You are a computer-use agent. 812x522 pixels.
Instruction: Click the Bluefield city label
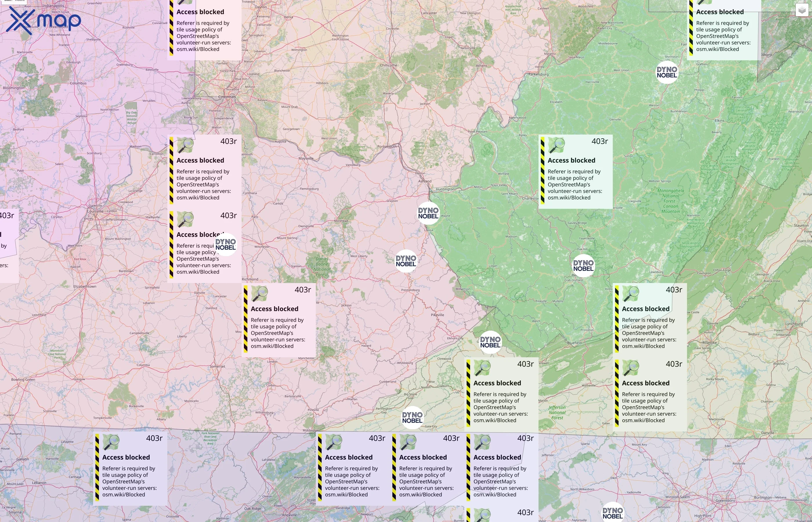coord(574,343)
